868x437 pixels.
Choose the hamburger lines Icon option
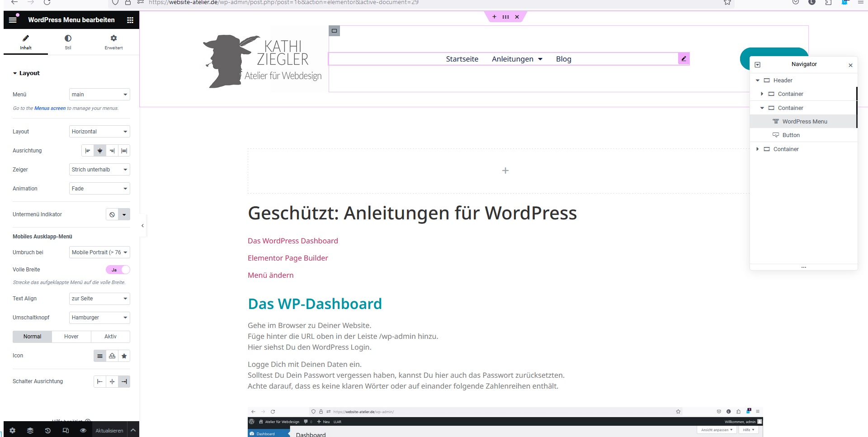[100, 356]
